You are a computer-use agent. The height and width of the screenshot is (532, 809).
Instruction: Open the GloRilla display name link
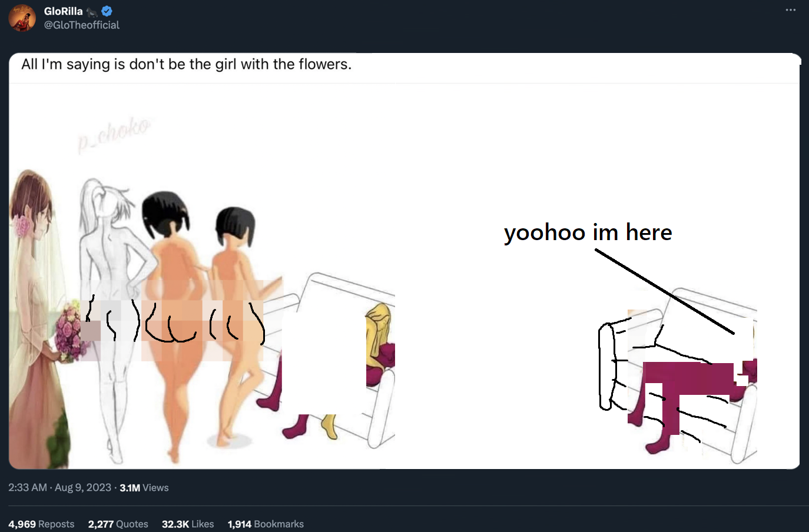tap(63, 11)
